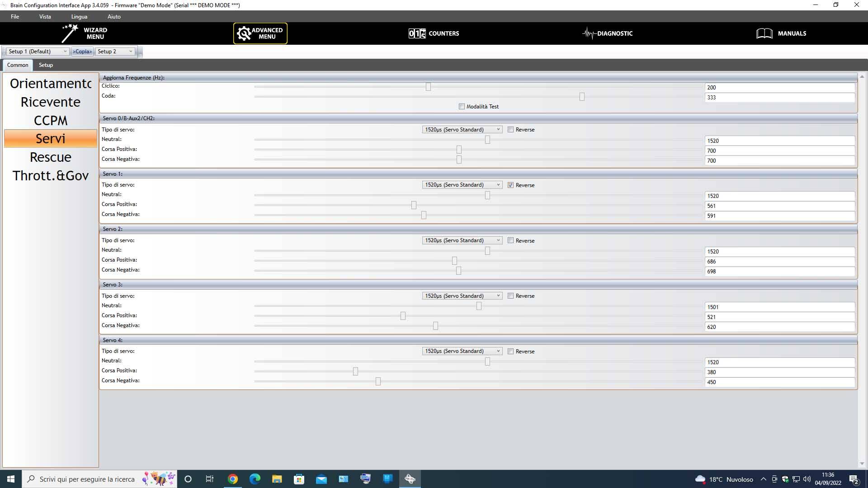This screenshot has width=868, height=488.
Task: Enable the Modalità Test checkbox
Action: [x=462, y=107]
